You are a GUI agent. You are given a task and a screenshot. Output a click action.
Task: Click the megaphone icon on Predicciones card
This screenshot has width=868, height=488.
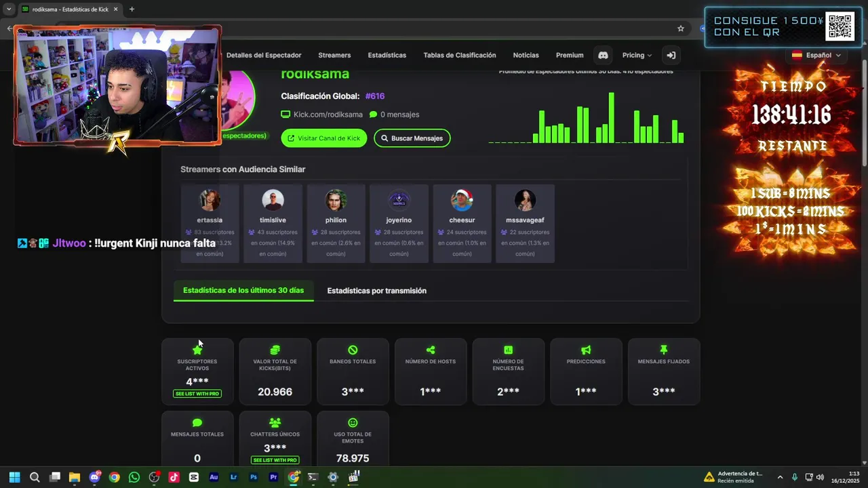[x=586, y=350]
